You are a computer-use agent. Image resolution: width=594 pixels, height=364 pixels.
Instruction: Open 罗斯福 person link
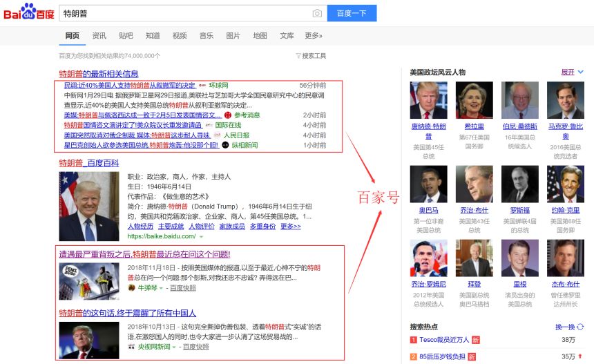pos(519,210)
